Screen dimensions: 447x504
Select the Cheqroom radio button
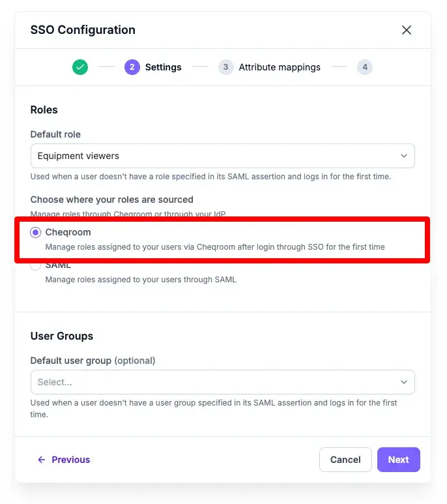coord(36,232)
